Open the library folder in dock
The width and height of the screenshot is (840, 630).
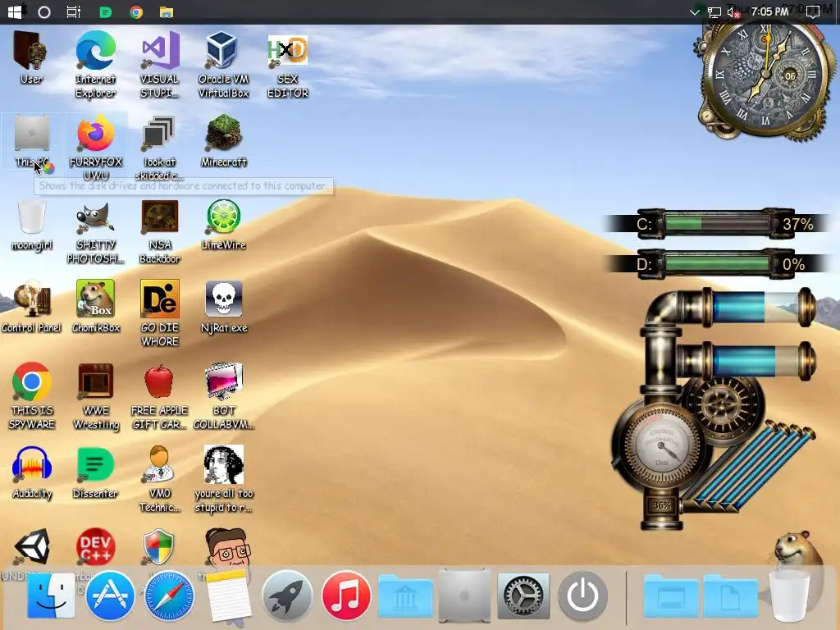tap(405, 597)
